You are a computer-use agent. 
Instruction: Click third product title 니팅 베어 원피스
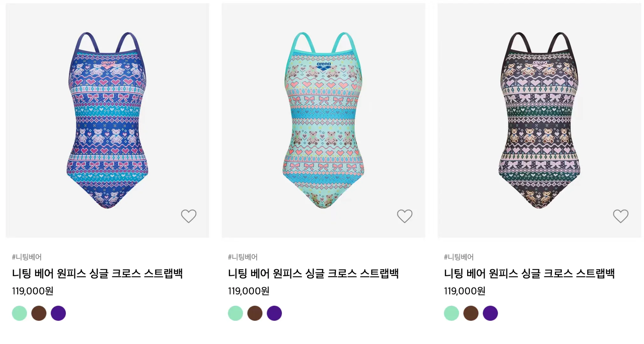pos(529,274)
